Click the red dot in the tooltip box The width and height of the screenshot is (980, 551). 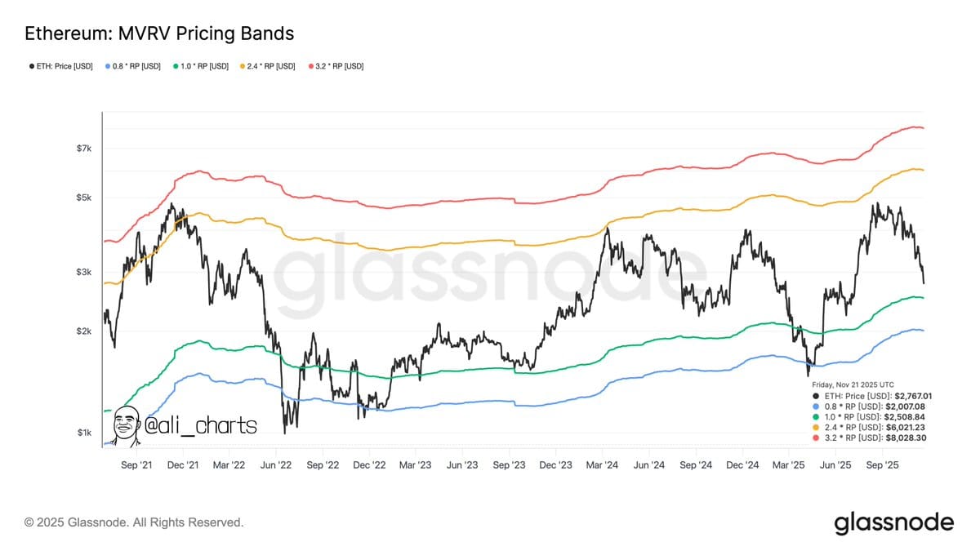pyautogui.click(x=817, y=438)
